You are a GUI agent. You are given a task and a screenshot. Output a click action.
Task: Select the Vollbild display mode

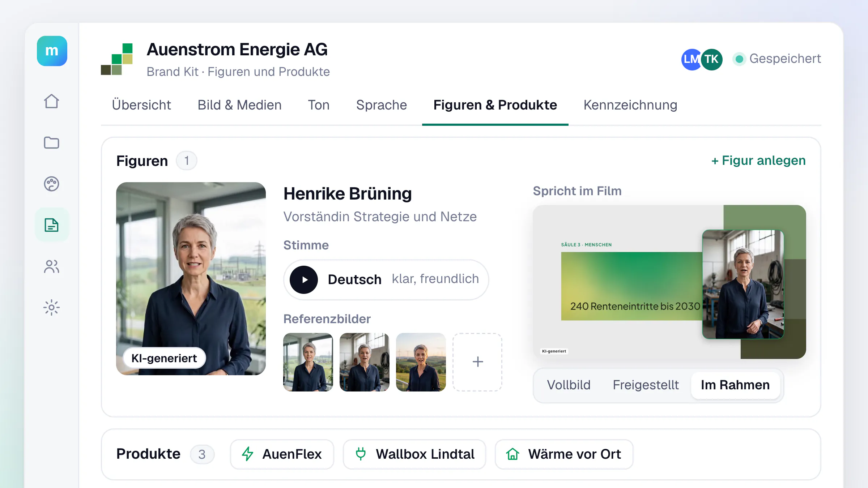(569, 385)
